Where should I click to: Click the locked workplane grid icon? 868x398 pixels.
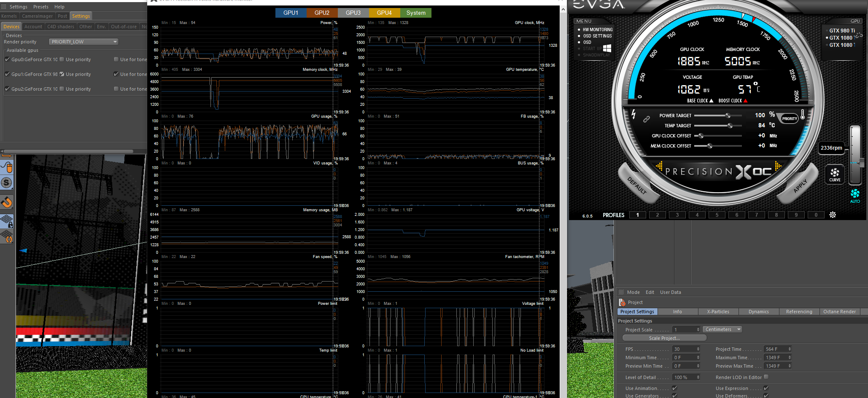(x=7, y=221)
